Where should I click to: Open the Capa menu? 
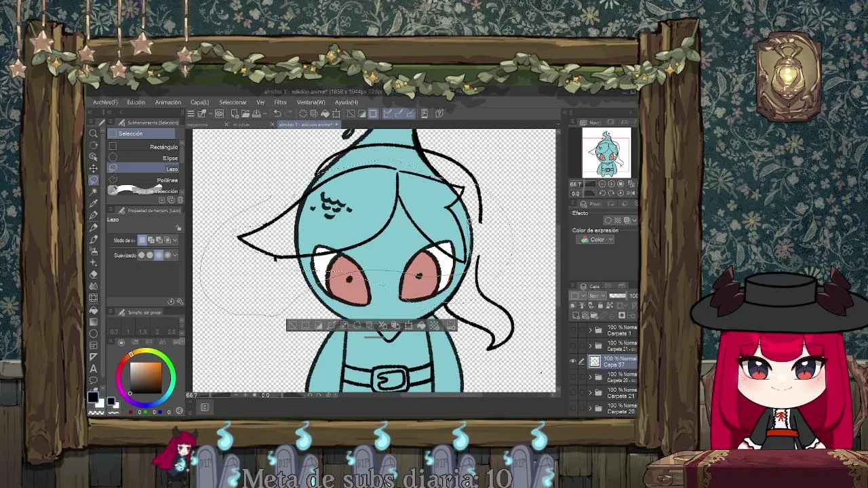pos(199,102)
